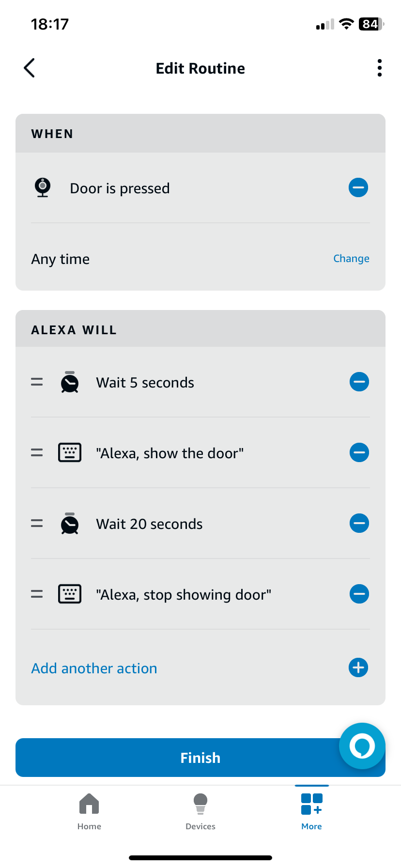
Task: Click the camera icon next to Door is pressed
Action: [x=42, y=187]
